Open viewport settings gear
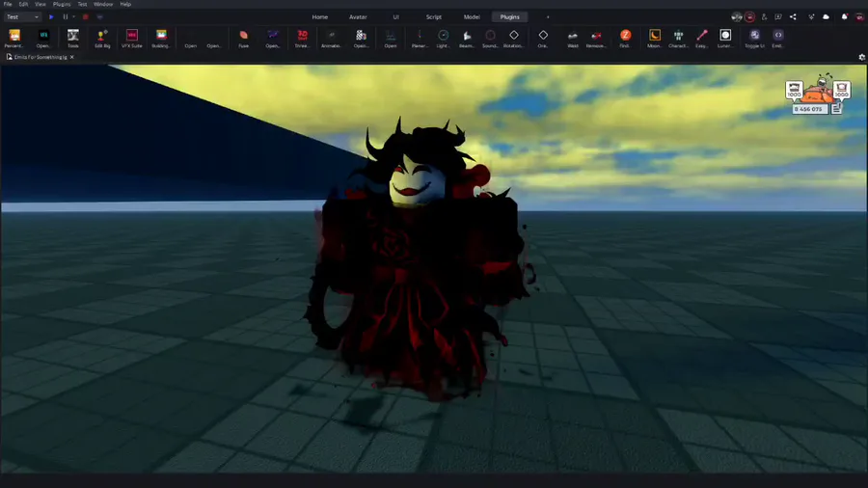868x488 pixels. point(861,57)
